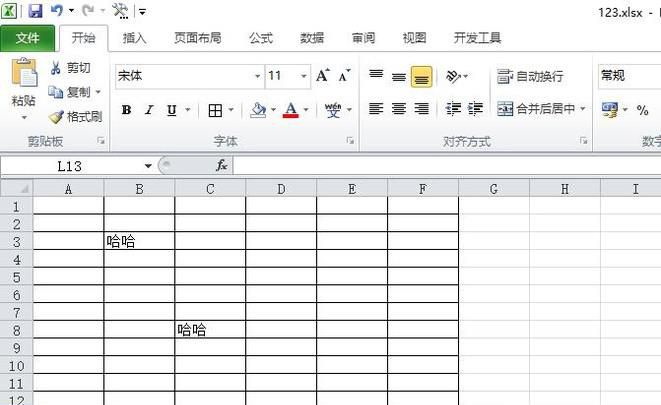Align text left
Screen dimensions: 661x405
376,109
